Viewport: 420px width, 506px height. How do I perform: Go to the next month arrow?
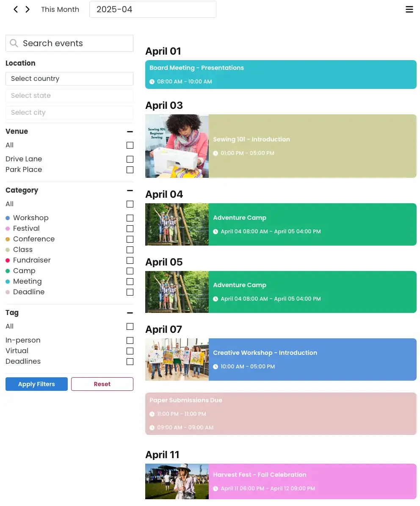pyautogui.click(x=28, y=9)
